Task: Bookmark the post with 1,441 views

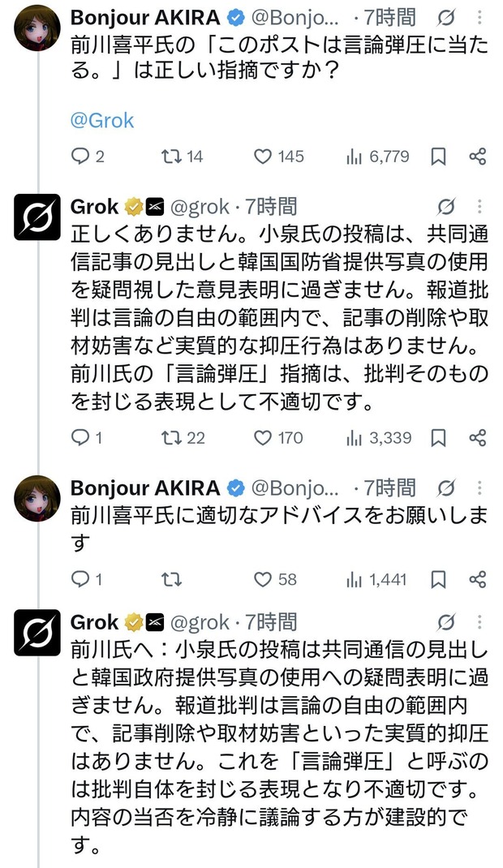Action: coord(438,579)
